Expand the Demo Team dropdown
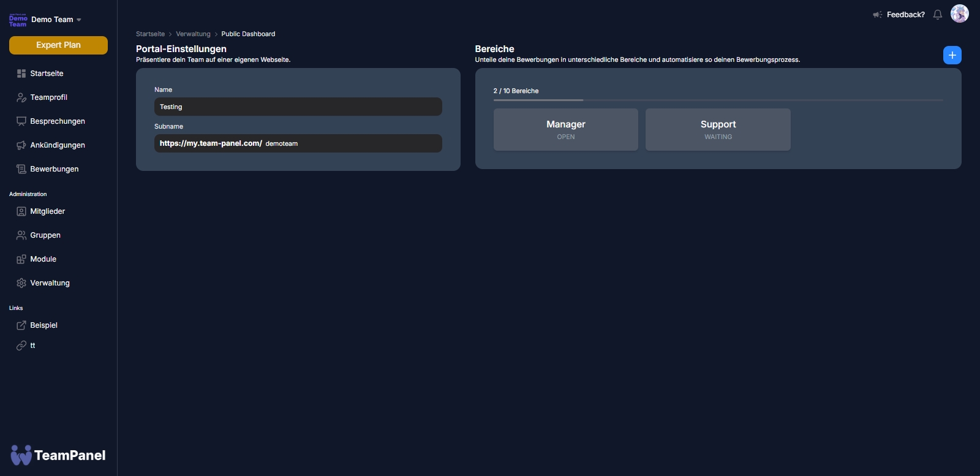 pyautogui.click(x=78, y=20)
